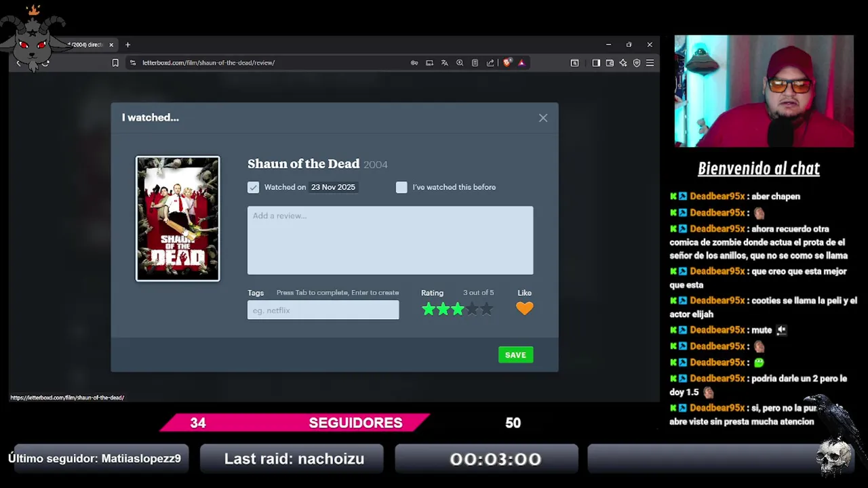Viewport: 868px width, 488px height.
Task: Open the page zoom magnifier icon
Action: click(460, 63)
